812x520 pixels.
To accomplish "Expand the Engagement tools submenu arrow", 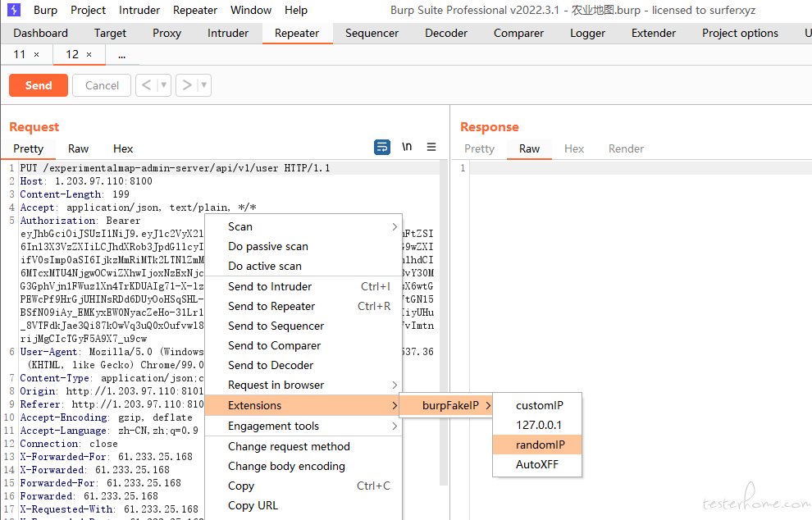I will click(x=395, y=426).
